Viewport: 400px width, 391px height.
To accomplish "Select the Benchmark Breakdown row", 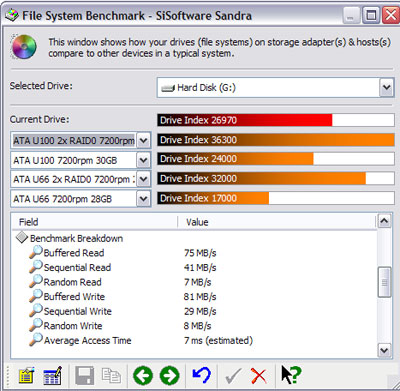I will point(76,238).
